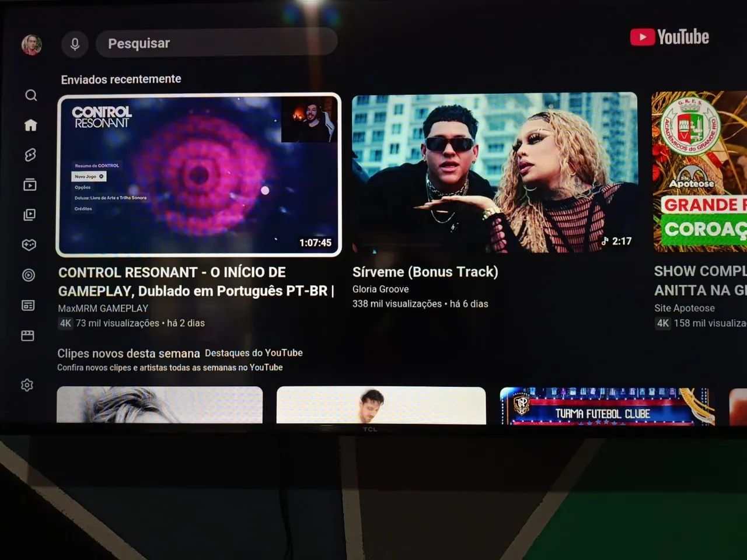Click the Enviados recentemente section heading

coord(121,79)
